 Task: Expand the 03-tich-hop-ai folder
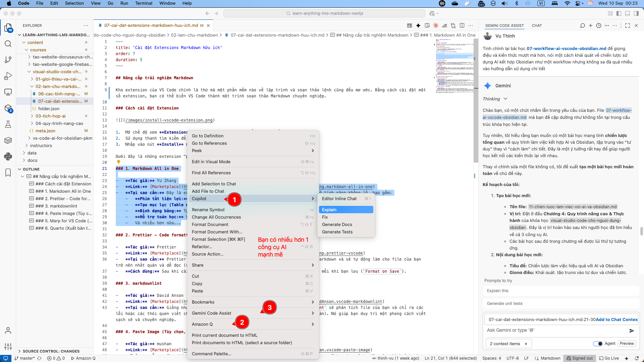tap(50, 116)
